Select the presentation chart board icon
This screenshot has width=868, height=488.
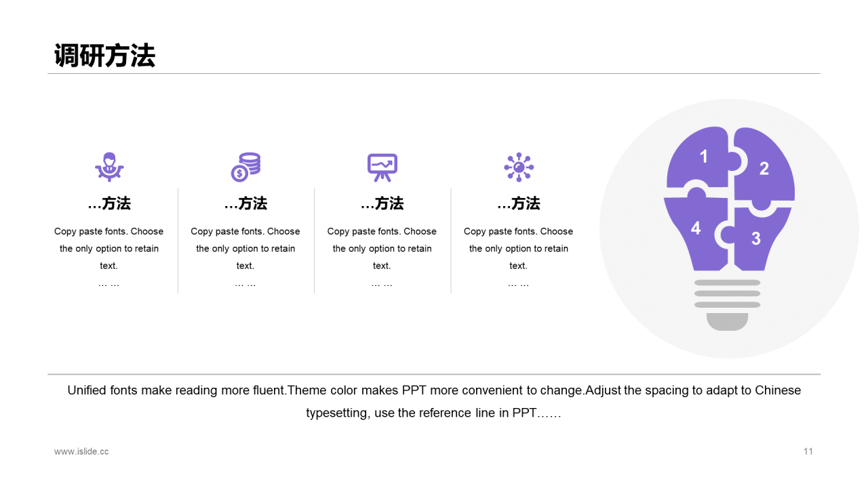[382, 167]
